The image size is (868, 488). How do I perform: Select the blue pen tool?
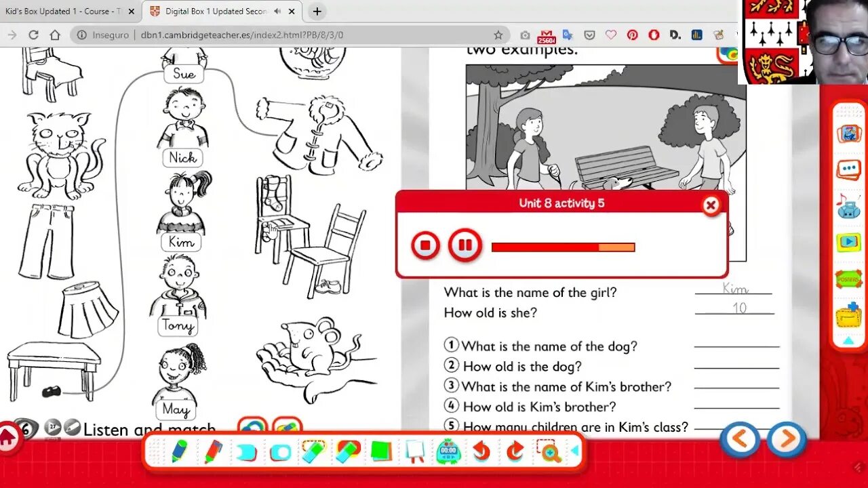pyautogui.click(x=179, y=451)
